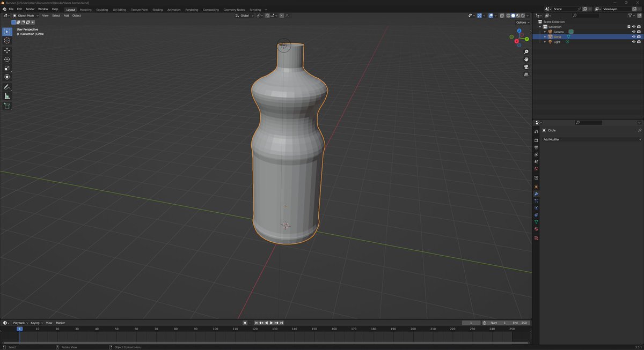The height and width of the screenshot is (350, 644).
Task: Click the End frame field showing 250
Action: coord(520,322)
